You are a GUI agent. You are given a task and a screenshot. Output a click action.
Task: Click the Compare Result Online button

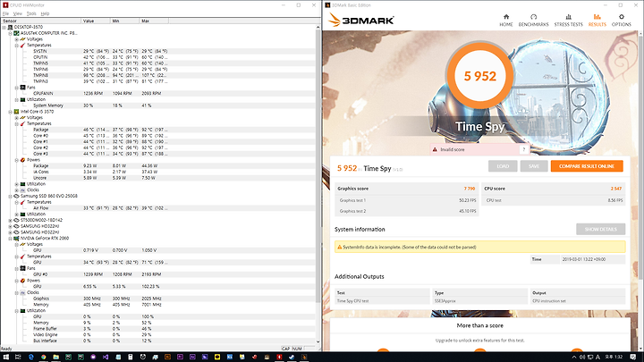click(x=587, y=166)
